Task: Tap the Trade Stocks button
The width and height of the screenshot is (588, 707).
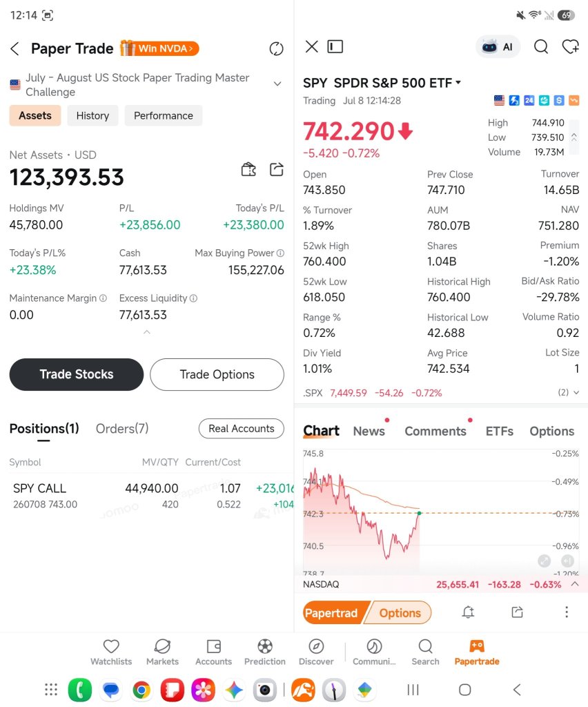Action: tap(76, 374)
